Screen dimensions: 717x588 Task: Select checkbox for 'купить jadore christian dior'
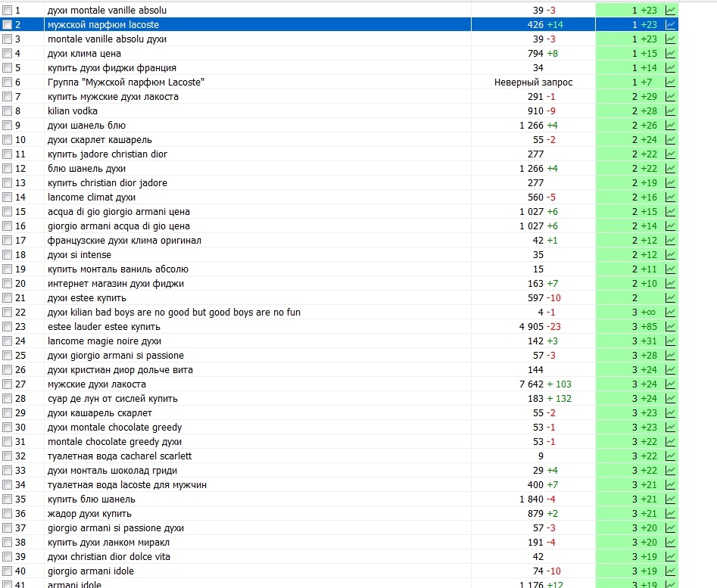(7, 154)
